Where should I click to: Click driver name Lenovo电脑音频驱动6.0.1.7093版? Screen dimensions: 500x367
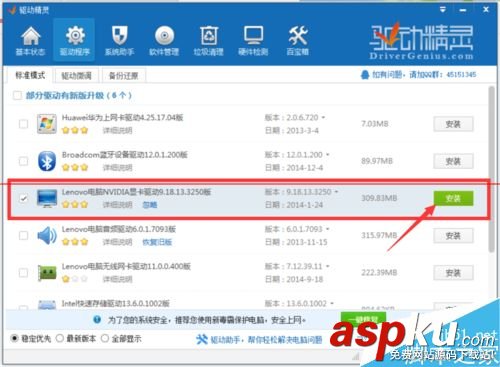119,229
